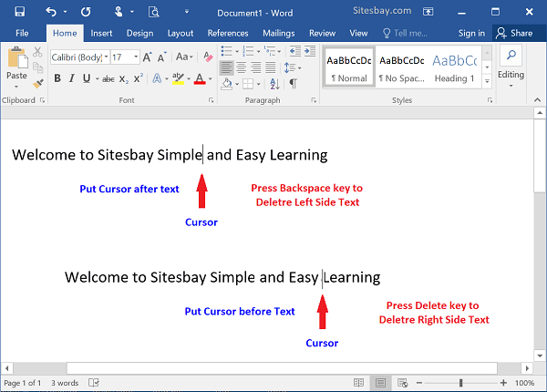Image resolution: width=547 pixels, height=392 pixels.
Task: Switch to the Design tab
Action: click(139, 33)
